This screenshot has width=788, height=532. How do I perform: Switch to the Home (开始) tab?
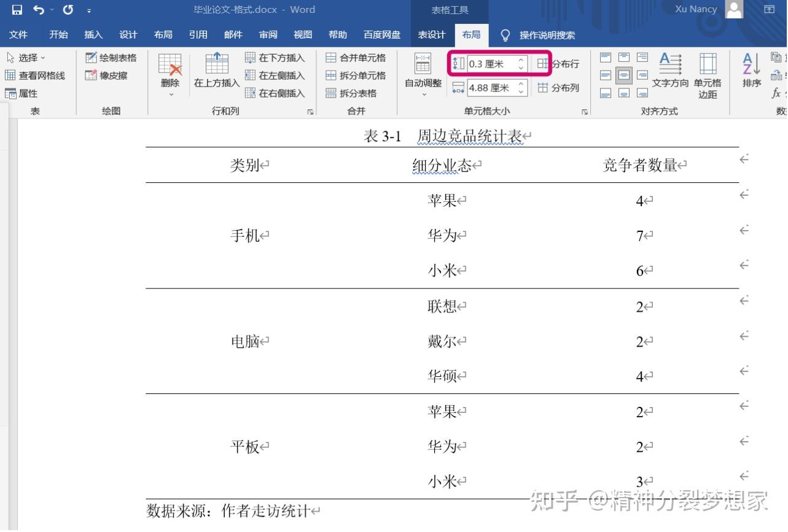59,35
